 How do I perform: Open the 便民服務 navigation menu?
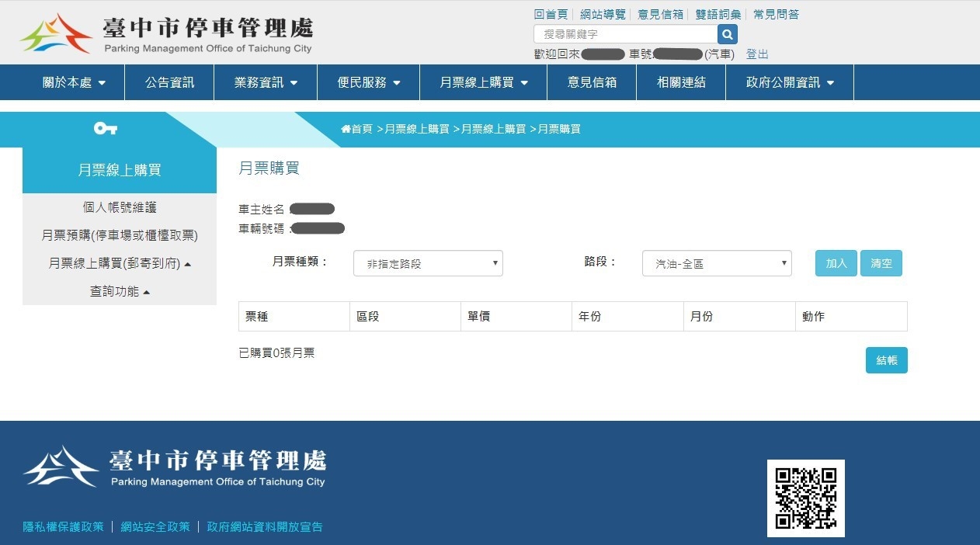pyautogui.click(x=367, y=82)
